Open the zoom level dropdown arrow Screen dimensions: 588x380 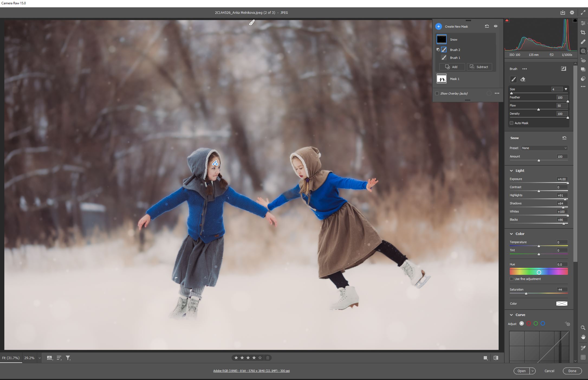(x=40, y=358)
